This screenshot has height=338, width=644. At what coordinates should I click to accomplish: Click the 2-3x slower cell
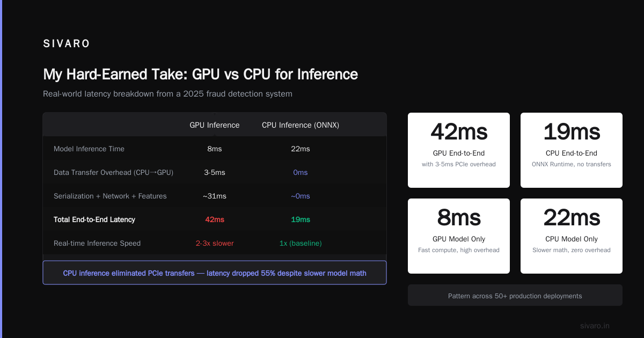pos(215,243)
